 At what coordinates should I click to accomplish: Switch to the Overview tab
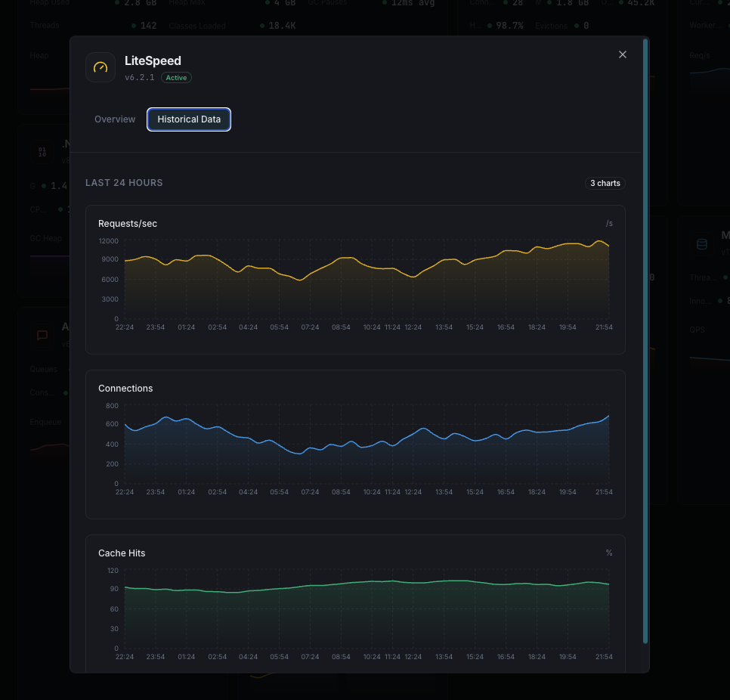(x=115, y=119)
